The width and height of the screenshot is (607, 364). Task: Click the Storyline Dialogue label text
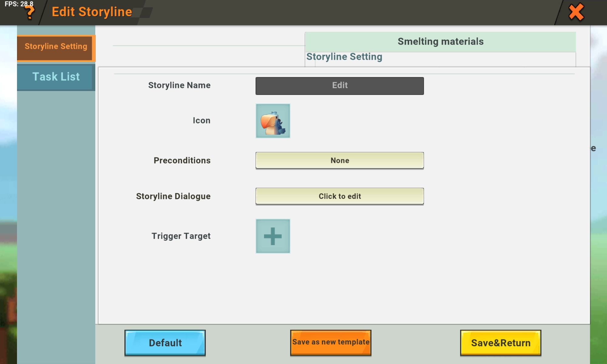pos(173,196)
